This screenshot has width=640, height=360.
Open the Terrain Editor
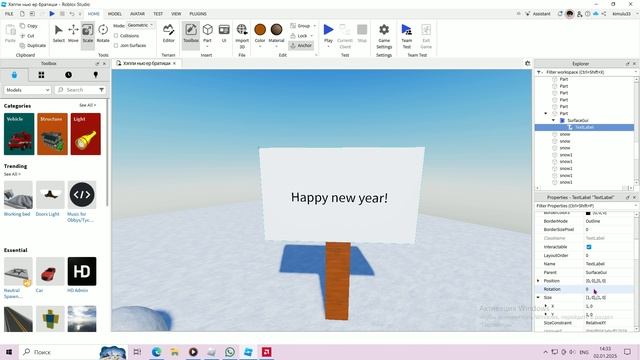169,33
